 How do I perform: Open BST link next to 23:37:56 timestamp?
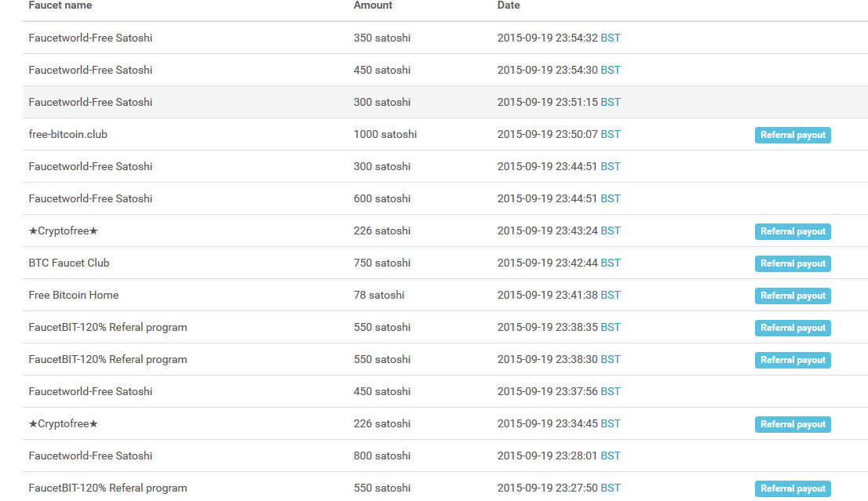tap(611, 391)
